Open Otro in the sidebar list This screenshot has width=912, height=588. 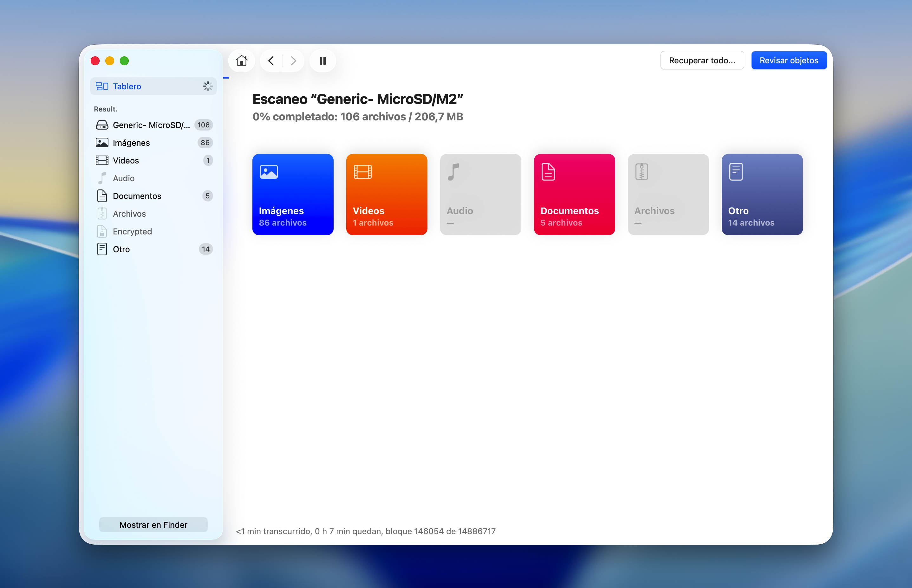tap(153, 249)
